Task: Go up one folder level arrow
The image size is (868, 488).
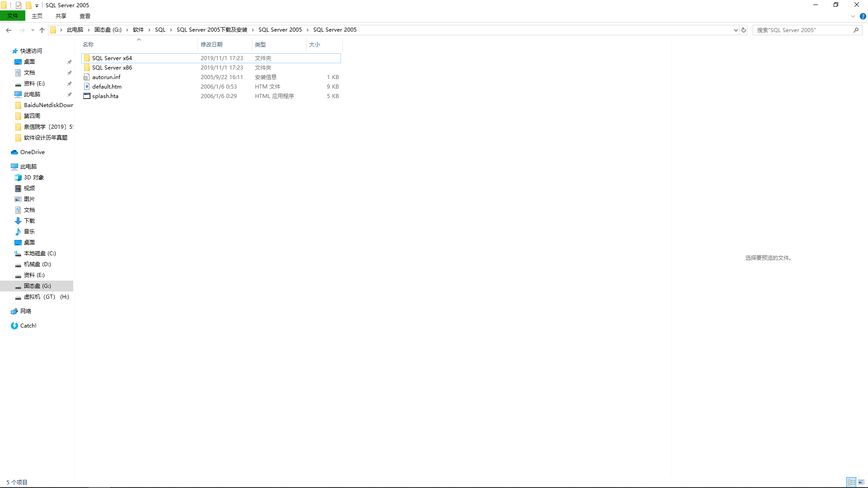Action: [42, 30]
